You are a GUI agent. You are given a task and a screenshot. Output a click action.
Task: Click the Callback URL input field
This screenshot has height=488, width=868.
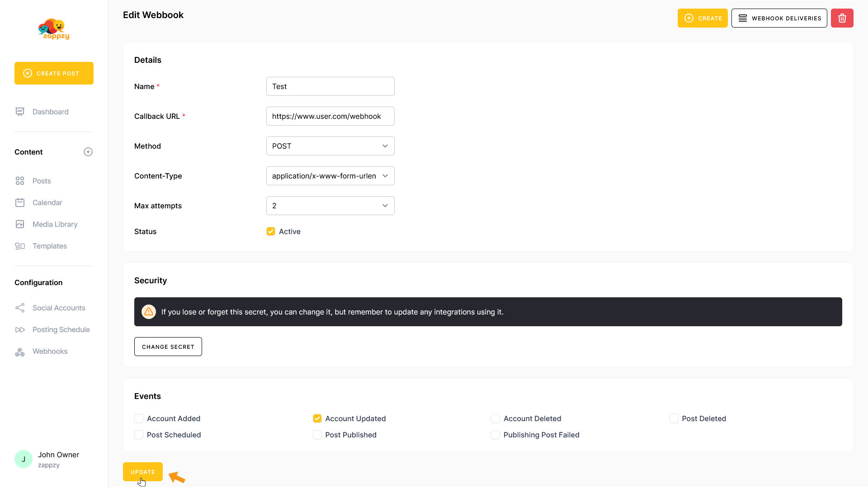point(330,116)
